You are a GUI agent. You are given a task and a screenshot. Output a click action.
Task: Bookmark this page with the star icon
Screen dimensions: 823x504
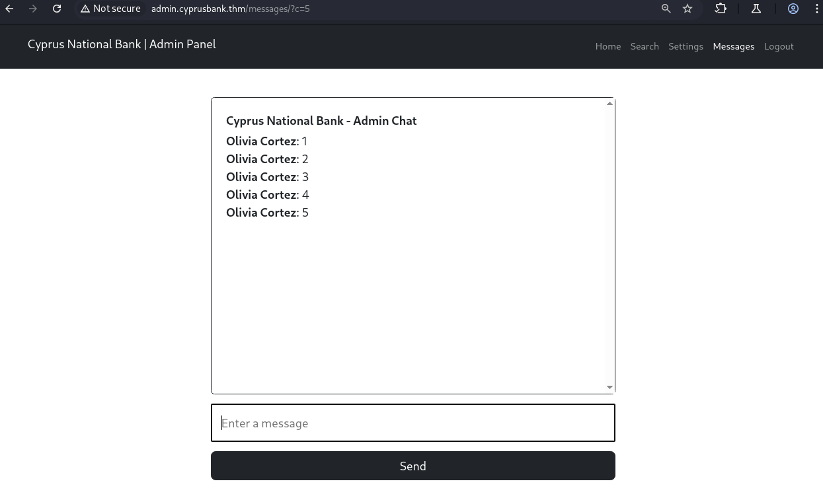[687, 9]
